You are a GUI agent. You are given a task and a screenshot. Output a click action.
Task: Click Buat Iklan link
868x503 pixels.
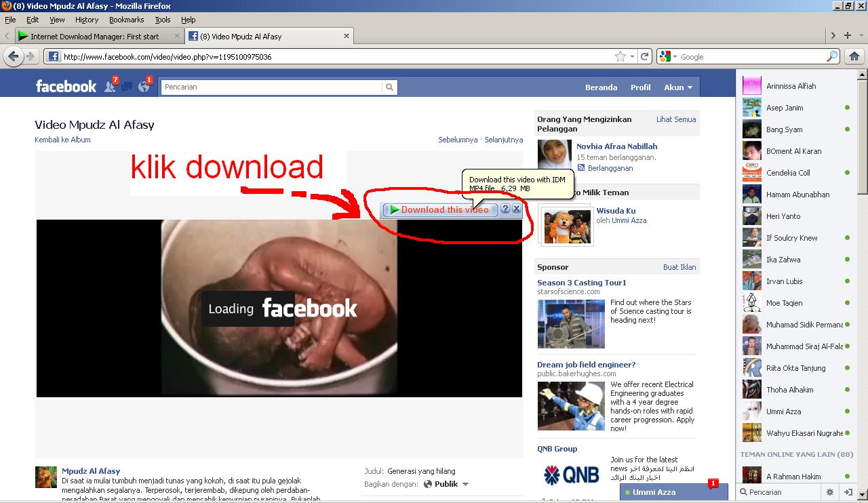(x=679, y=267)
